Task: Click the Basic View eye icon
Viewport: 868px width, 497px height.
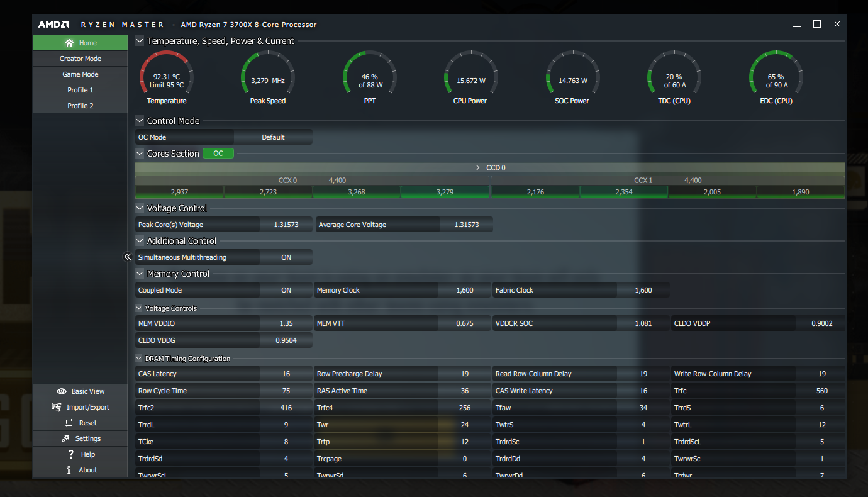Action: 61,391
